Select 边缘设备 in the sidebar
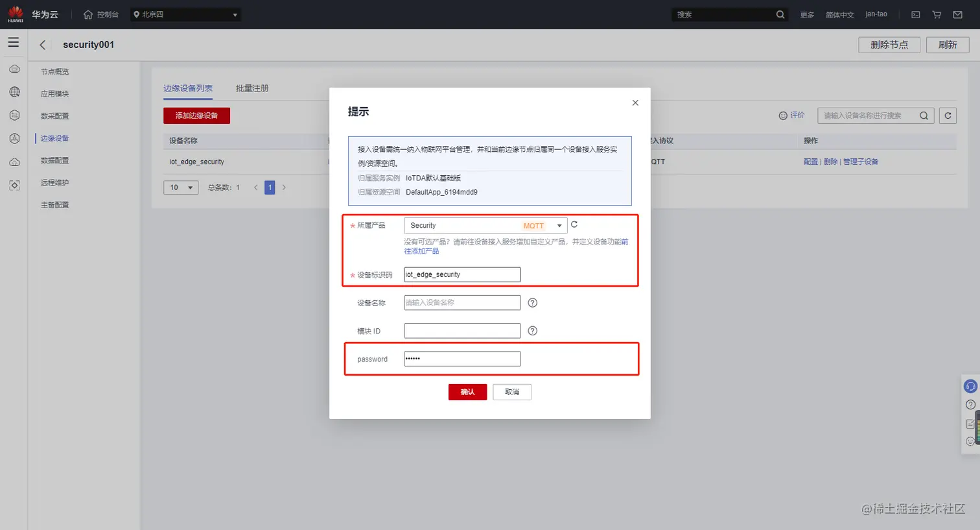Image resolution: width=980 pixels, height=530 pixels. point(55,138)
